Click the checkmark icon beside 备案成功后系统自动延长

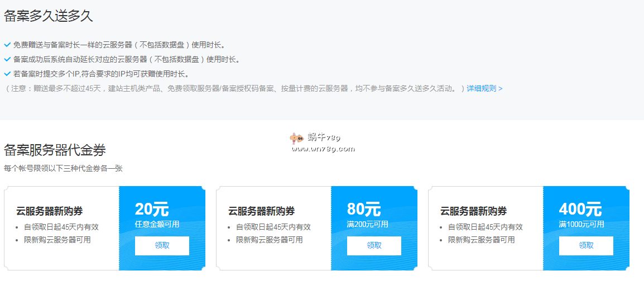coord(7,59)
